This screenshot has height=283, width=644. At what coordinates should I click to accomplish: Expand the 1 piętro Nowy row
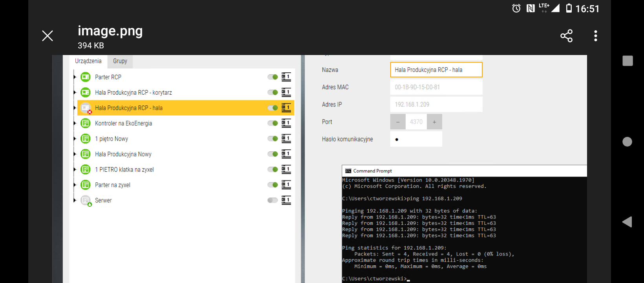[74, 138]
